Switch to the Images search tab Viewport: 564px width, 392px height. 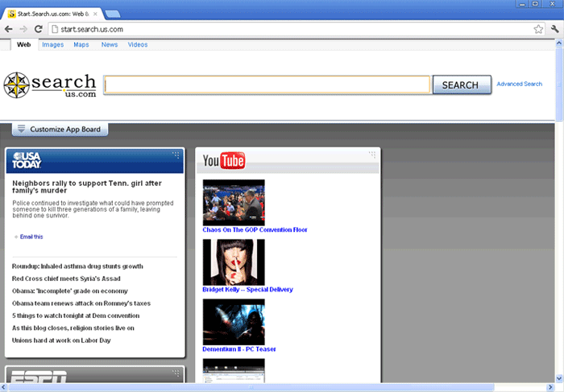(52, 45)
